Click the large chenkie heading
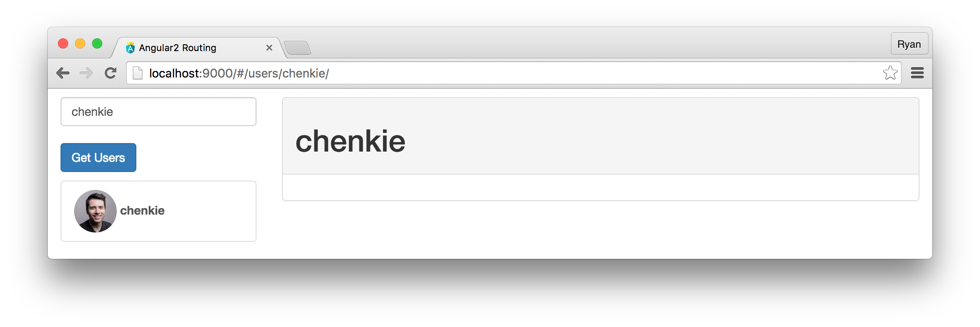Viewport: 980px width, 327px height. click(x=350, y=141)
